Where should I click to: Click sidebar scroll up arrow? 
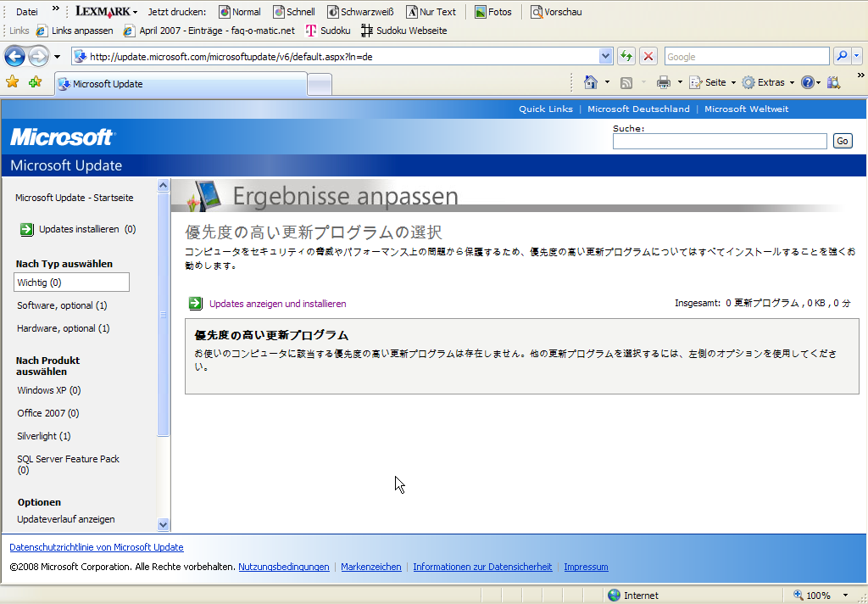click(163, 185)
